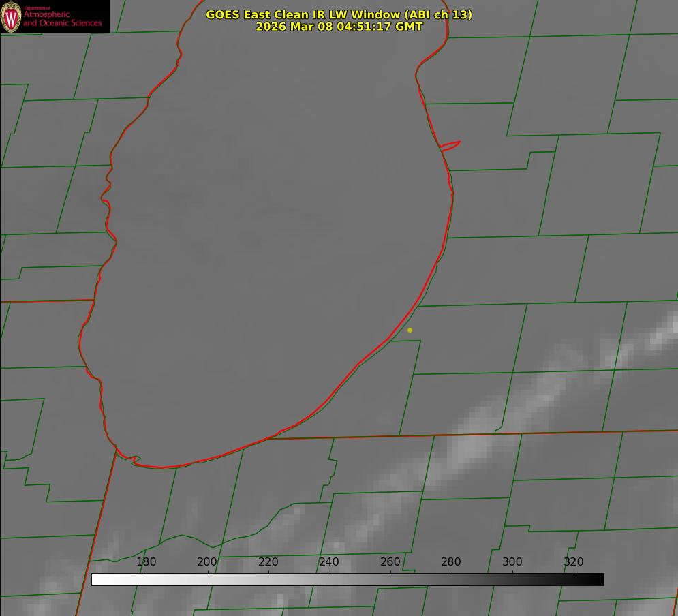The image size is (678, 616).
Task: Select the 240 value on the colorbar scale
Action: (329, 561)
